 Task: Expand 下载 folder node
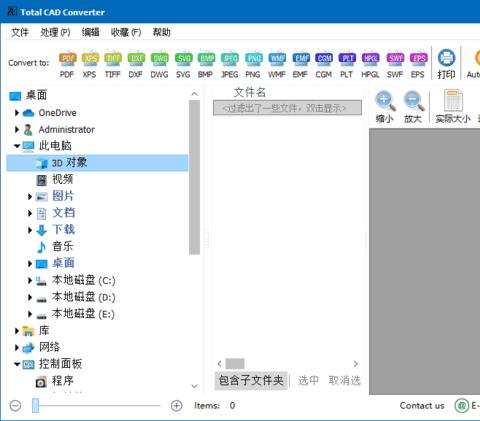30,230
